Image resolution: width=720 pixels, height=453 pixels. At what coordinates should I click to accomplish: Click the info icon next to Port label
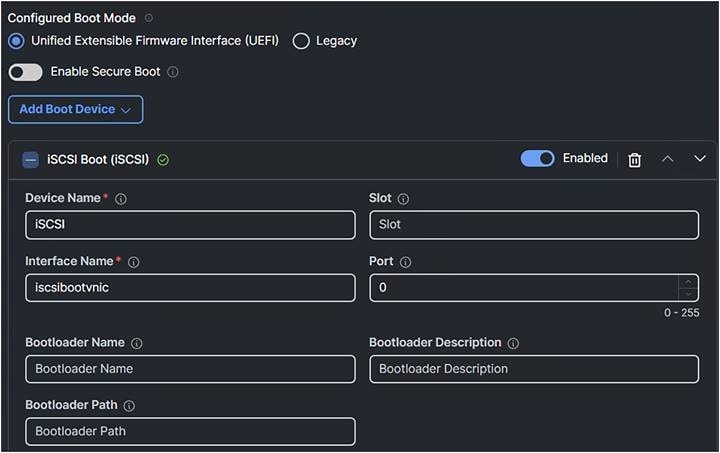tap(405, 262)
